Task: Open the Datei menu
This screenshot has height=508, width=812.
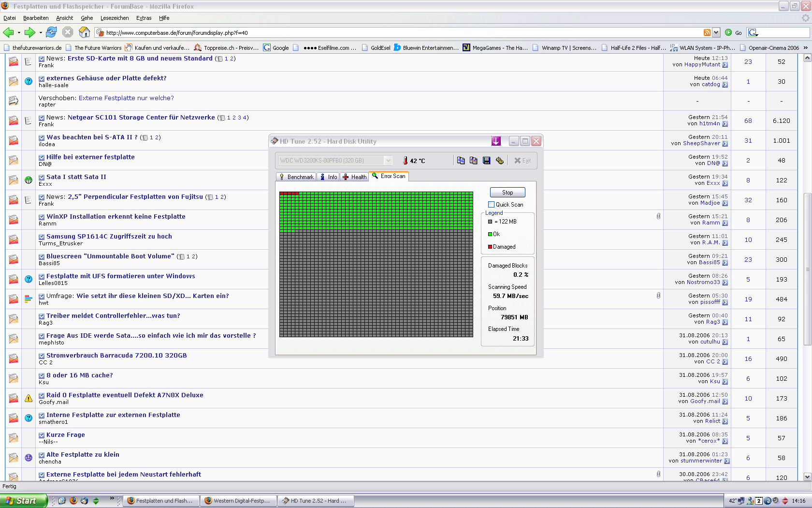Action: [10, 18]
